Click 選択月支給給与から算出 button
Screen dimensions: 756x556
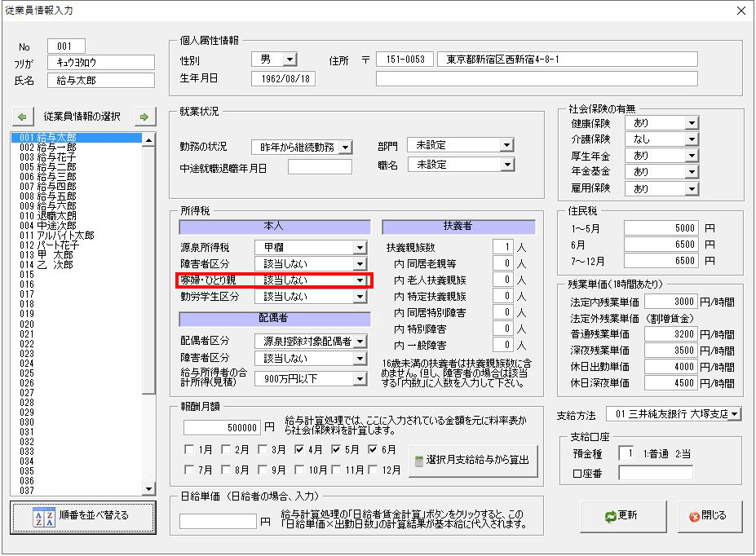pyautogui.click(x=473, y=461)
